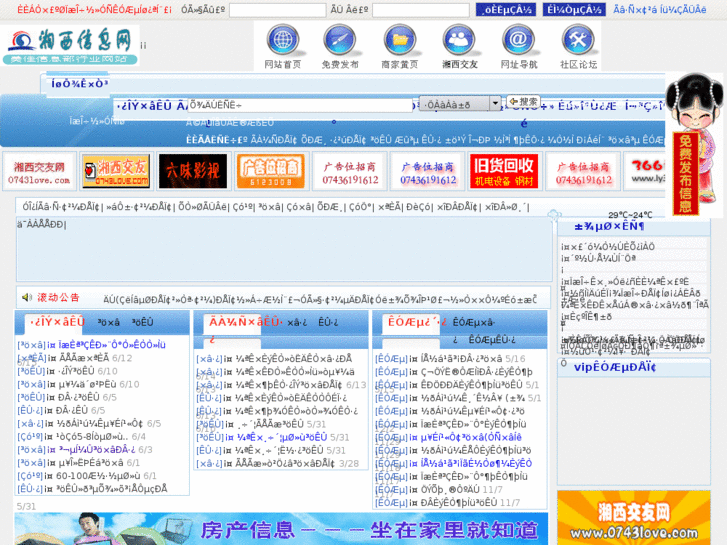This screenshot has width=727, height=545.
Task: Open the 湘西交友 people icon
Action: coord(459,40)
